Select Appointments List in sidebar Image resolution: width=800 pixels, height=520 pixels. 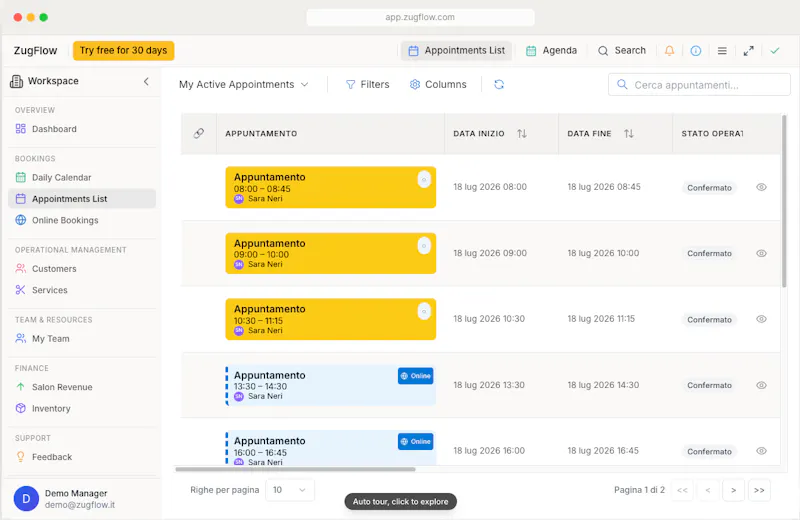tap(82, 199)
